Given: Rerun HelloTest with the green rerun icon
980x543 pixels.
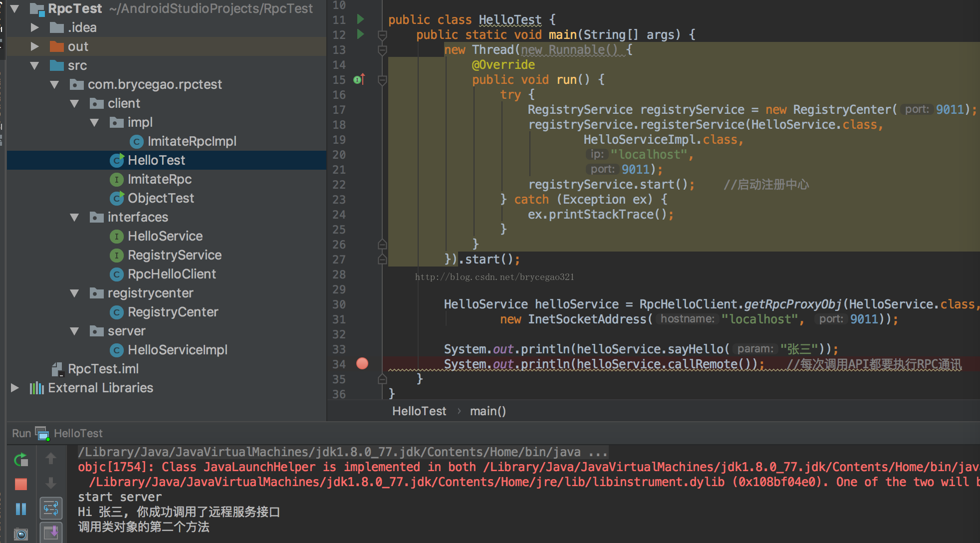Looking at the screenshot, I should pos(21,460).
